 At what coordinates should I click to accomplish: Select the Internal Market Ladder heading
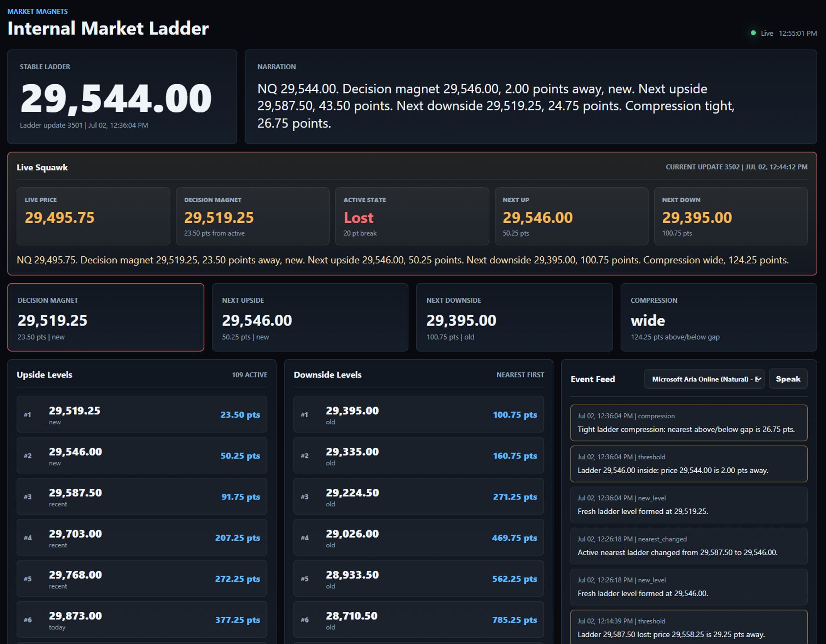point(108,29)
